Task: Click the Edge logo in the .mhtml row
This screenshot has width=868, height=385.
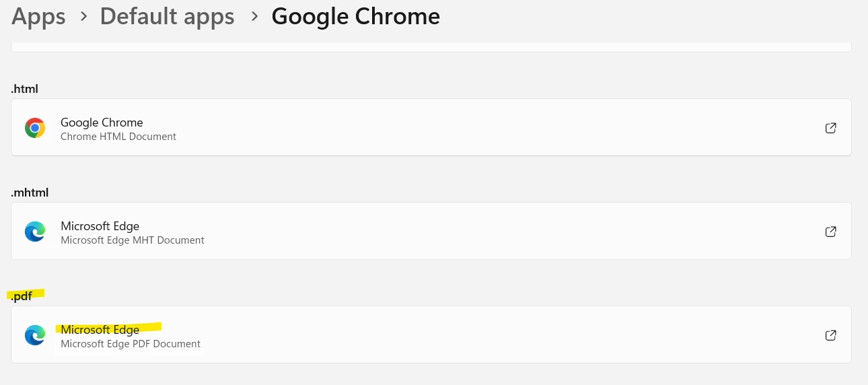Action: click(x=35, y=232)
